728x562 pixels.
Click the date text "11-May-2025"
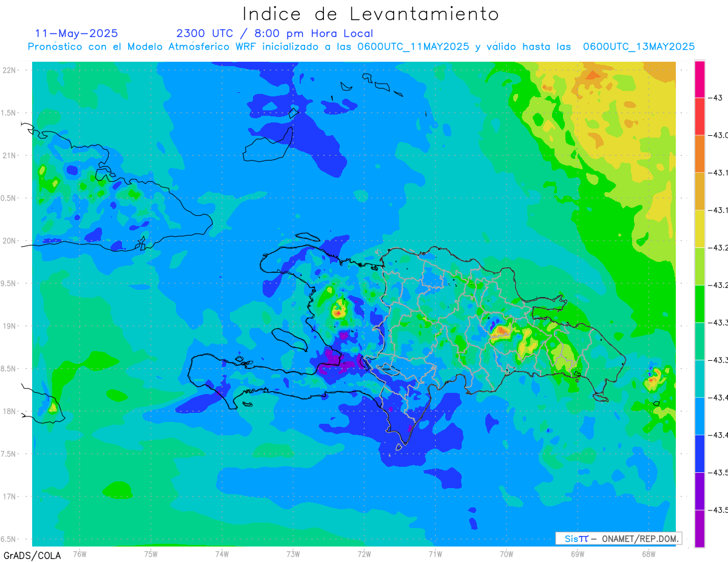click(x=76, y=33)
